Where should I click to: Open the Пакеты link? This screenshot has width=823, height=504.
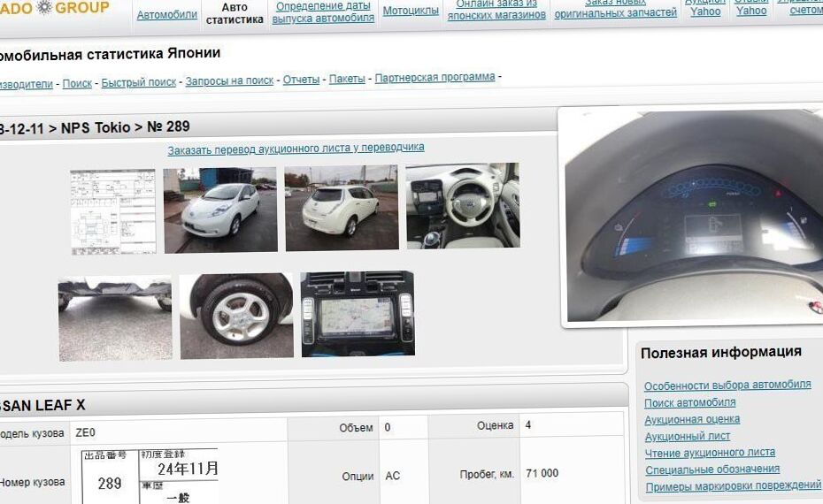pyautogui.click(x=347, y=79)
